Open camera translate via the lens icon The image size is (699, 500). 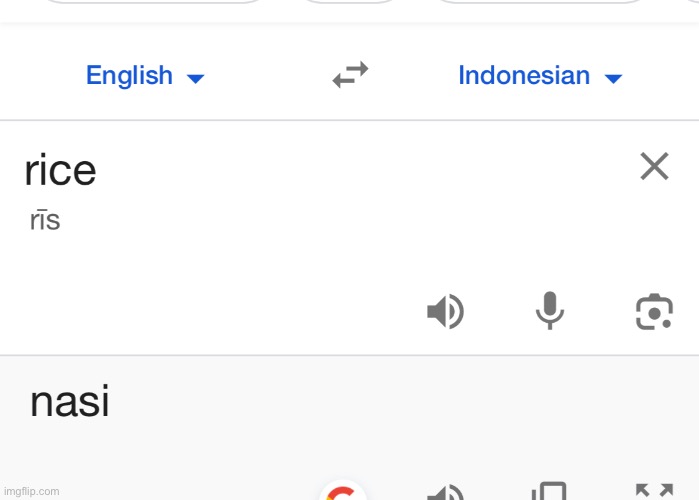654,311
